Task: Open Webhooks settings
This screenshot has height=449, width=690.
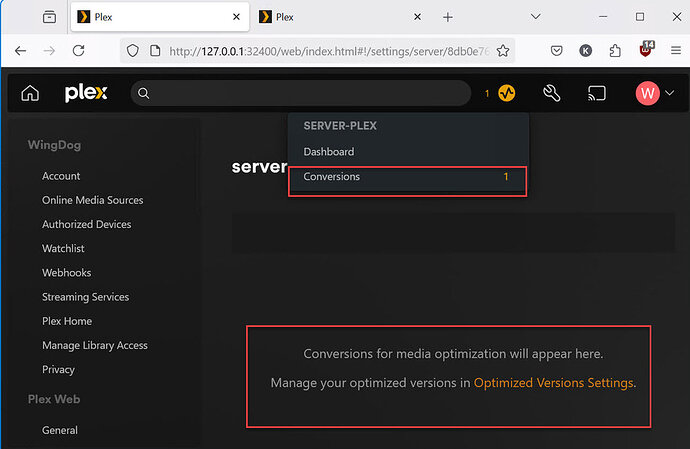Action: point(66,273)
